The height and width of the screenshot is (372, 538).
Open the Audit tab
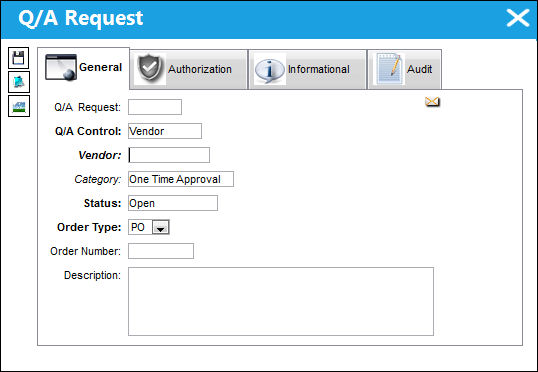(405, 69)
